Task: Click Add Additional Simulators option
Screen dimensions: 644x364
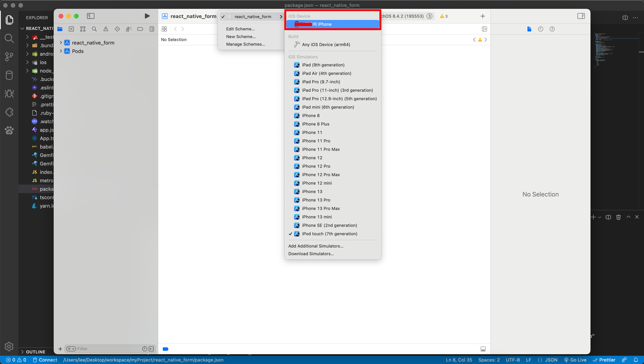Action: 316,246
